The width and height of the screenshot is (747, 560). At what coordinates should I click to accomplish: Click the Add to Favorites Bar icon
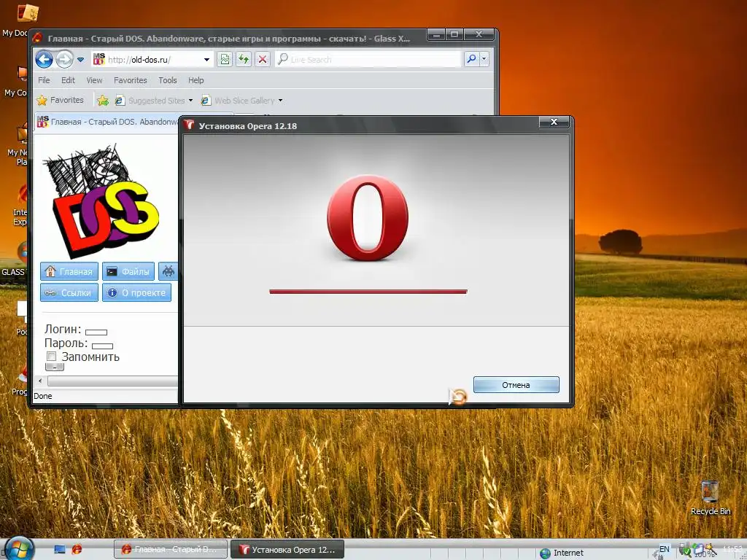click(x=102, y=101)
